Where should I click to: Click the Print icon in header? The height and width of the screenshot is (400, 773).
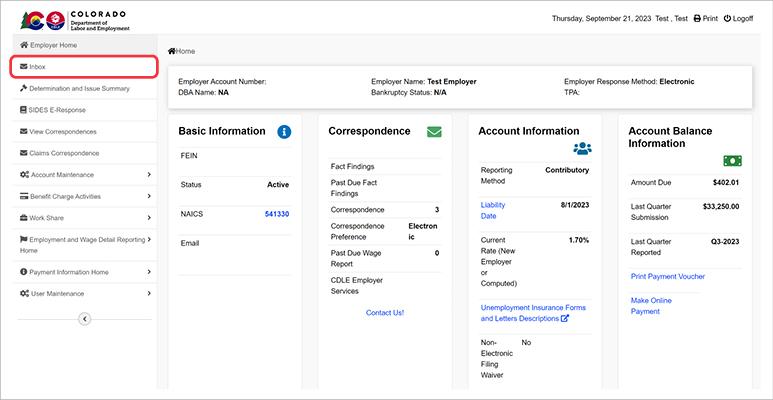(x=698, y=19)
